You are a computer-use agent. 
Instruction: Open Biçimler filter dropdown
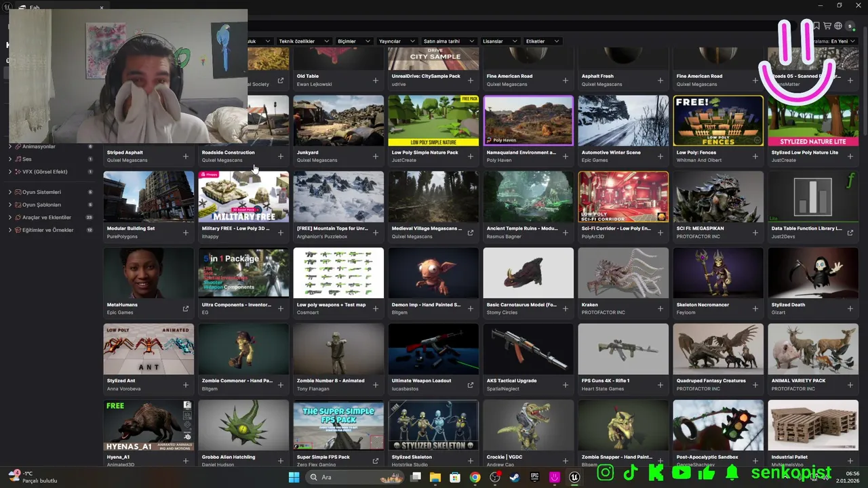click(353, 41)
